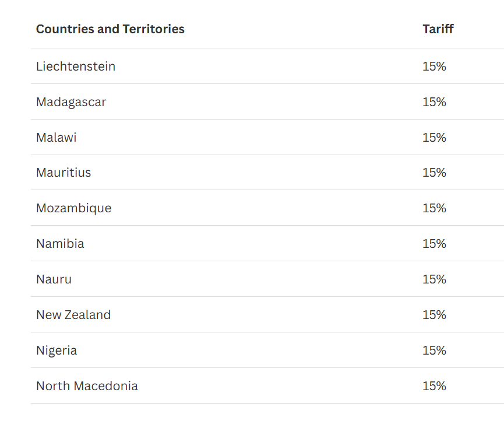Select Nigeria's 15% tariff value
Screen dimensions: 504x424
[x=434, y=351]
